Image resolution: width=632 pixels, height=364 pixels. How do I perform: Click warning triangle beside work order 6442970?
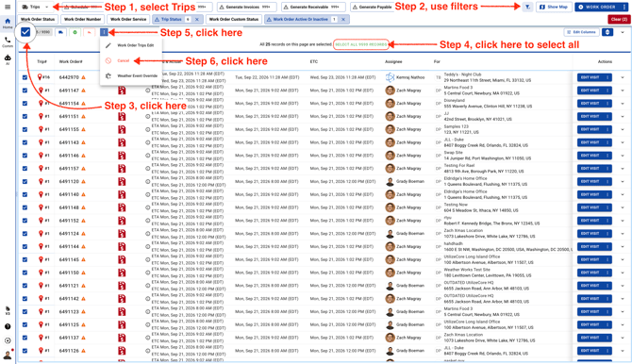coord(83,77)
